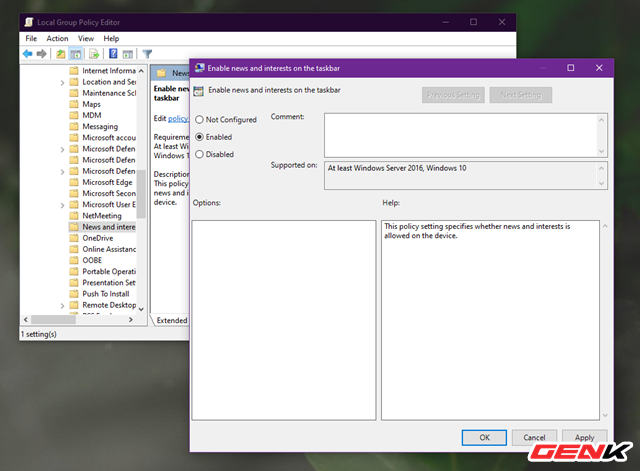640x471 pixels.
Task: Click the Help text scroll-down arrow
Action: tap(605, 415)
